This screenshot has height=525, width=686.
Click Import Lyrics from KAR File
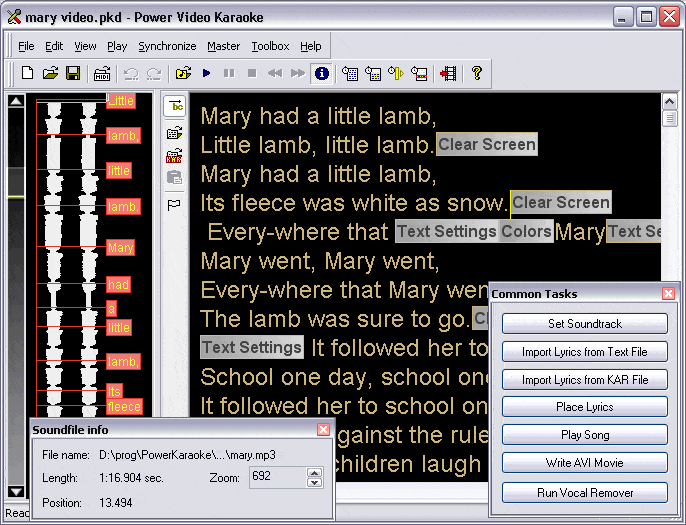tap(584, 380)
